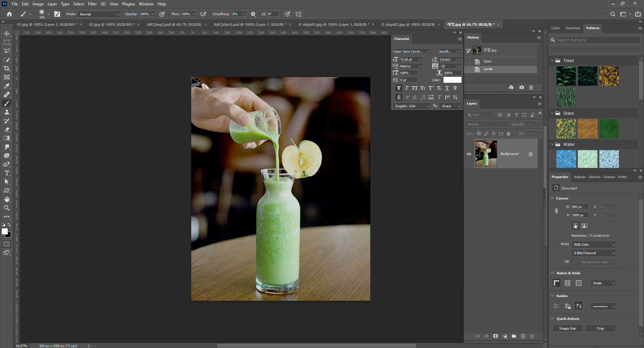Select the Crop tool
644x348 pixels.
tap(7, 68)
